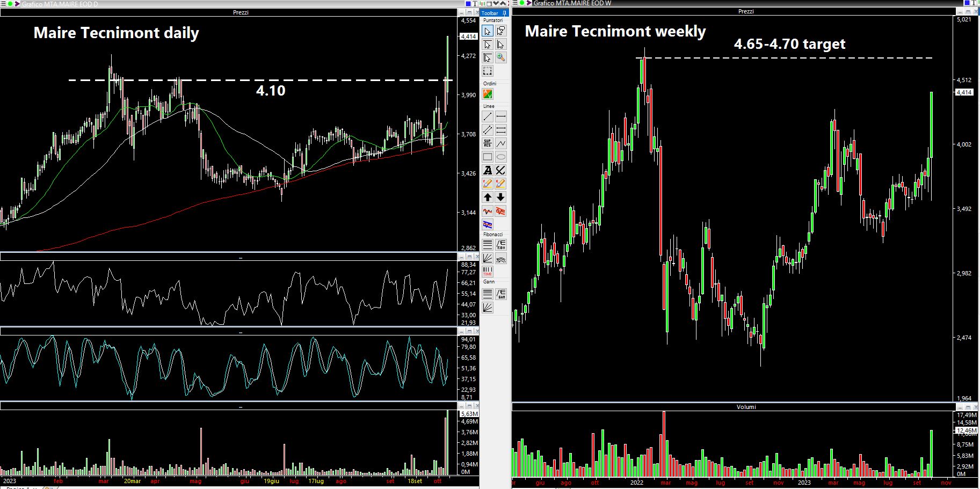980x489 pixels.
Task: Click the 12,46M volume label on weekly chart
Action: 967,430
